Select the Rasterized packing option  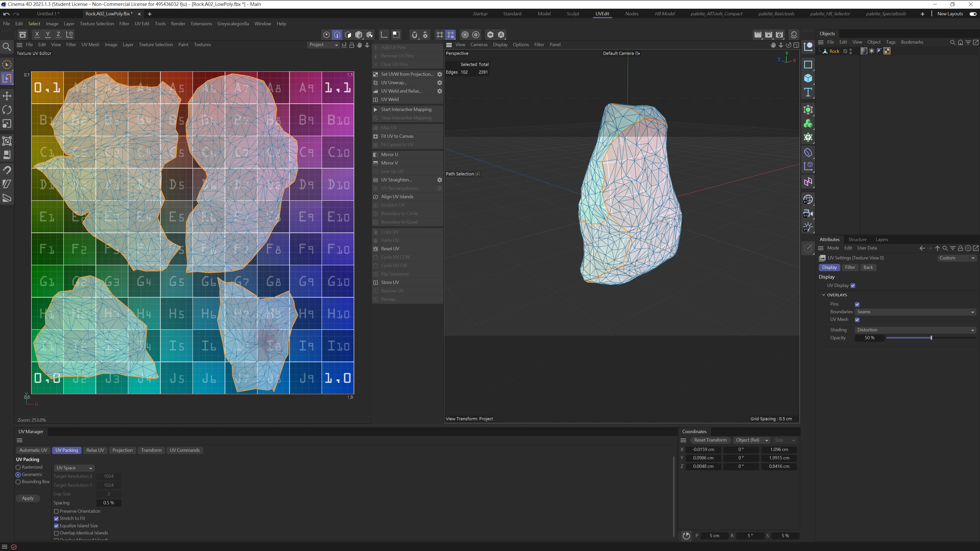click(x=18, y=467)
